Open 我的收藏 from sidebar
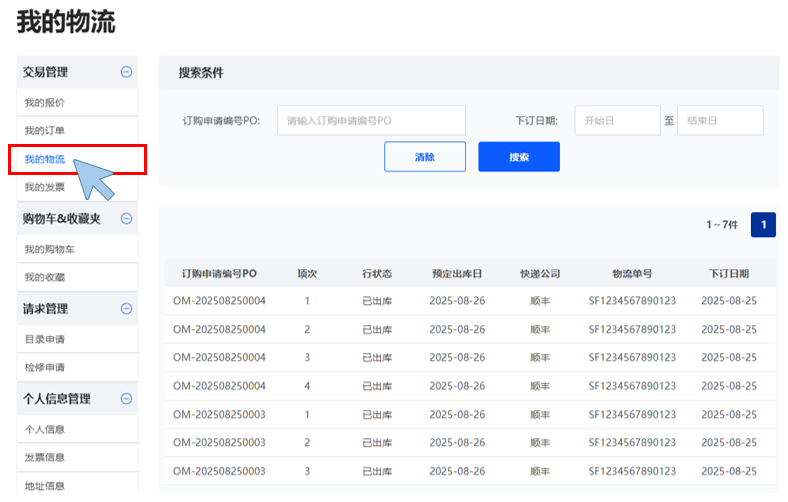Image resolution: width=788 pixels, height=502 pixels. [x=45, y=277]
